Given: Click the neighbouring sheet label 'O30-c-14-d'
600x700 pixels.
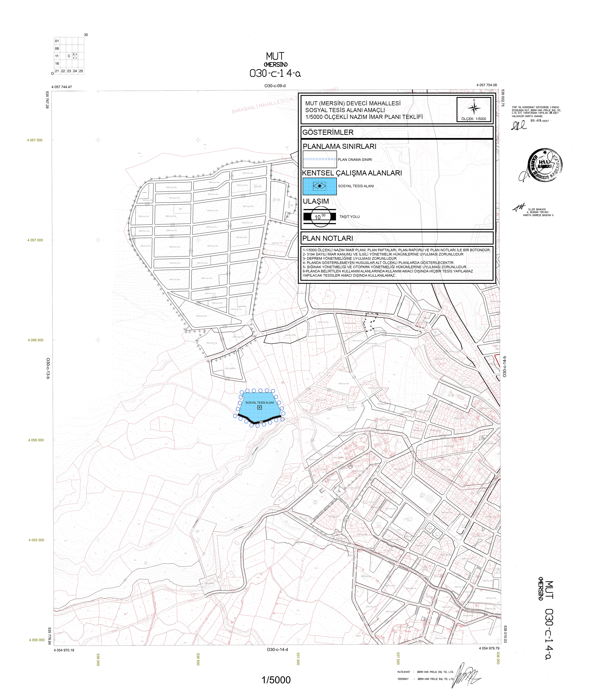Looking at the screenshot, I should click(x=277, y=649).
